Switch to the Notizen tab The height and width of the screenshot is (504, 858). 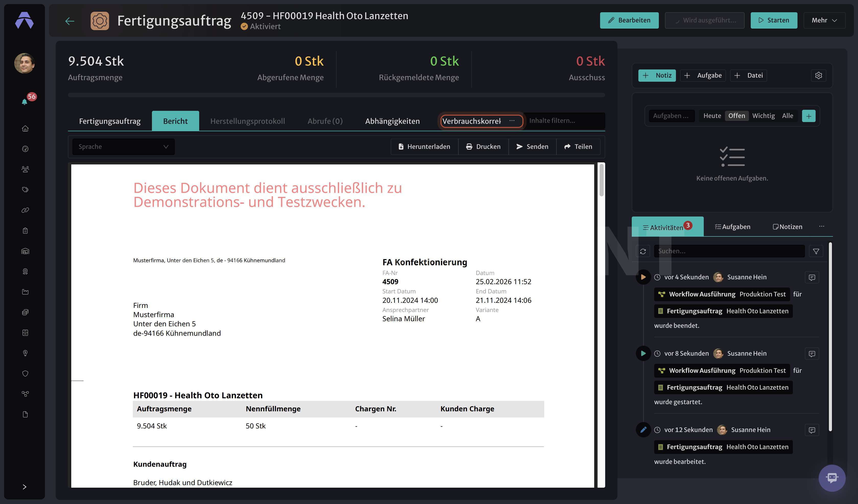[x=787, y=227]
